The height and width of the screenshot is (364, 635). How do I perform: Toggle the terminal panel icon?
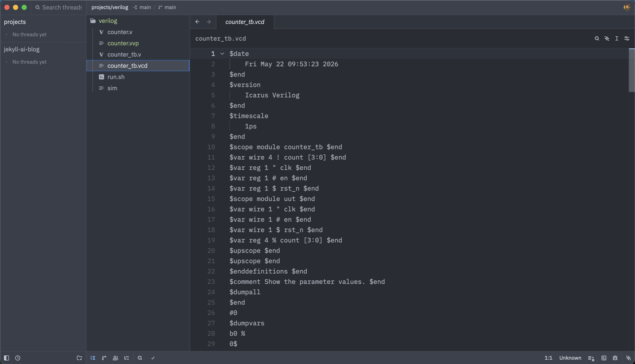pos(604,358)
